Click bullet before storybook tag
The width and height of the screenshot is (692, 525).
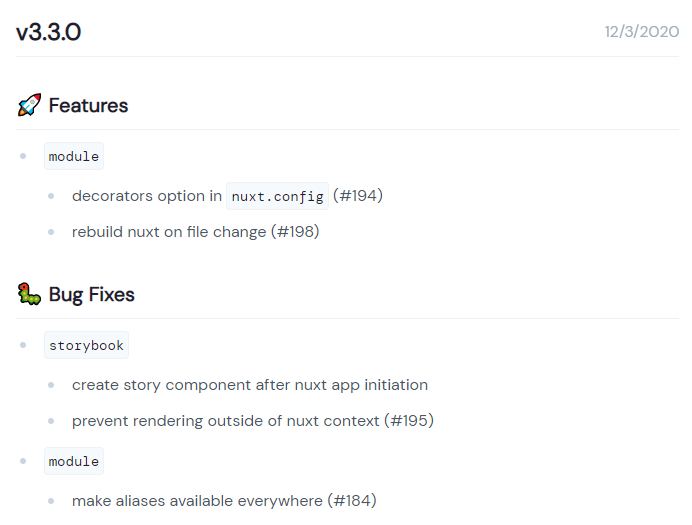coord(23,345)
